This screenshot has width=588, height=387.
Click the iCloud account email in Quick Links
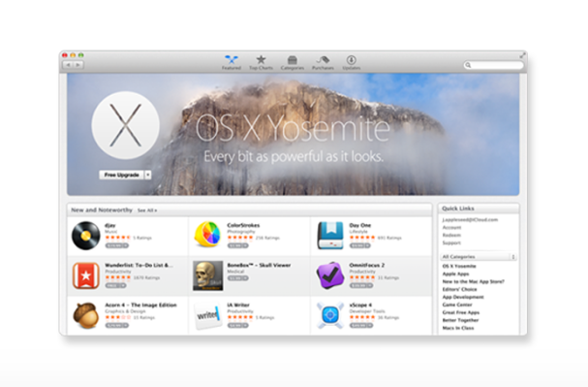pos(470,219)
